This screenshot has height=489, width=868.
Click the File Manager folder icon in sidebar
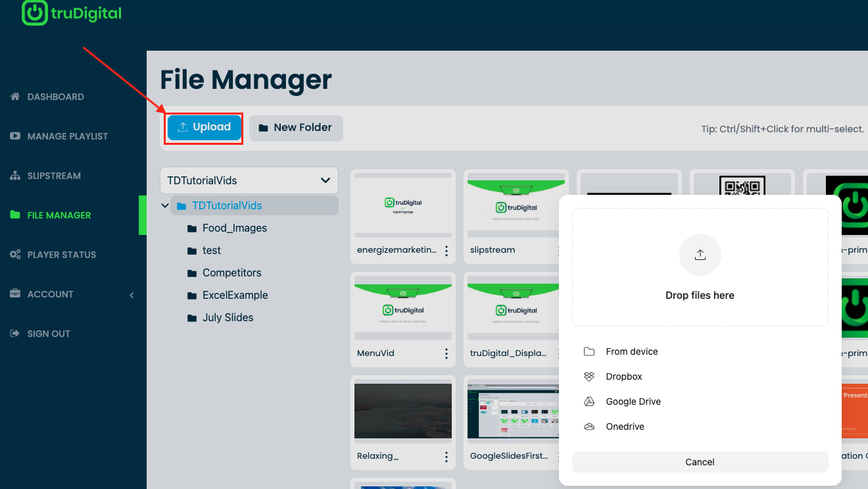pos(15,215)
